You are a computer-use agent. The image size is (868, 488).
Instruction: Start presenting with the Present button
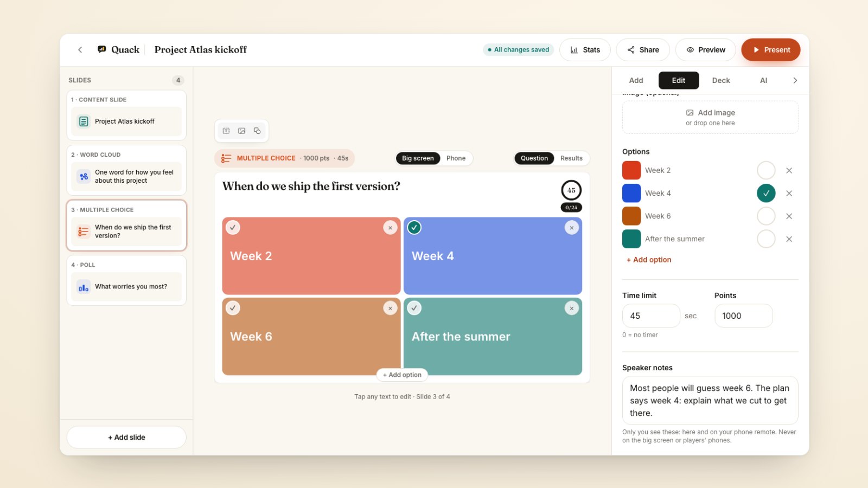(x=771, y=50)
